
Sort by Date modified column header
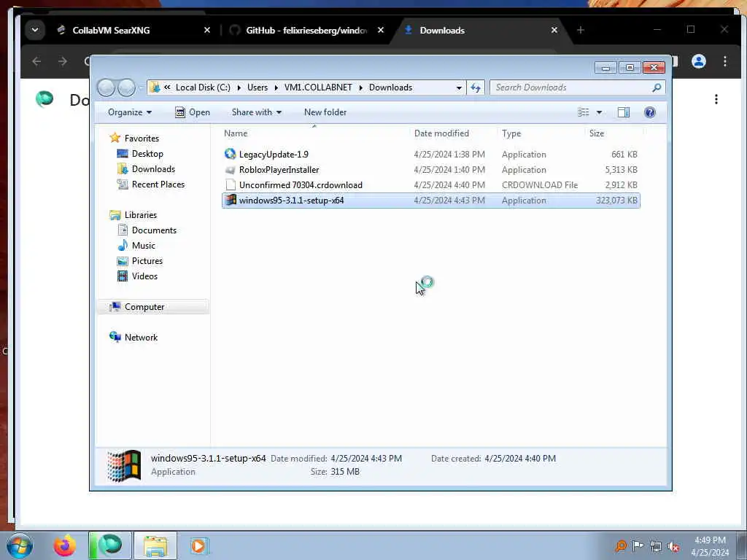tap(441, 133)
